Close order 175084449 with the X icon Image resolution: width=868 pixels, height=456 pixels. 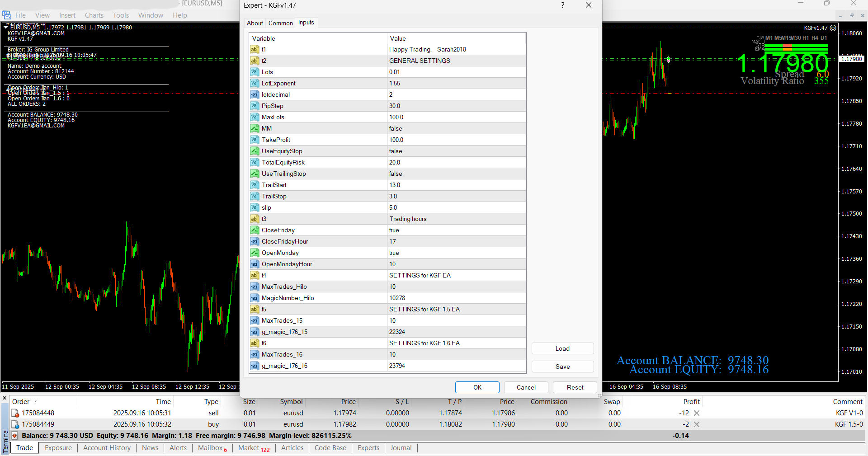pyautogui.click(x=697, y=424)
